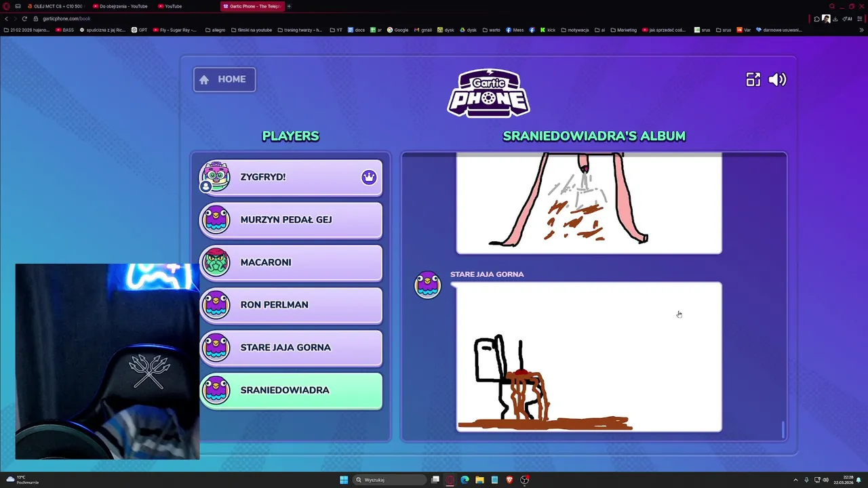The height and width of the screenshot is (488, 868).
Task: Click MACARONI's green monster avatar
Action: (x=216, y=262)
